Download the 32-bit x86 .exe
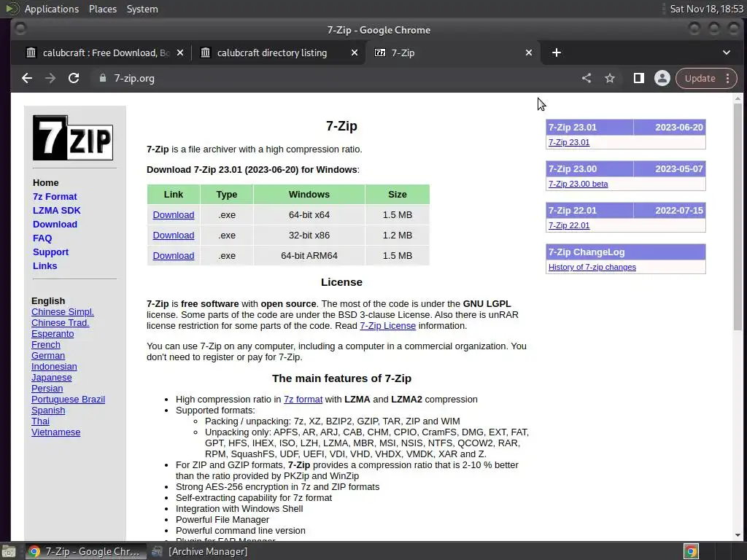Viewport: 747px width, 560px height. (174, 236)
